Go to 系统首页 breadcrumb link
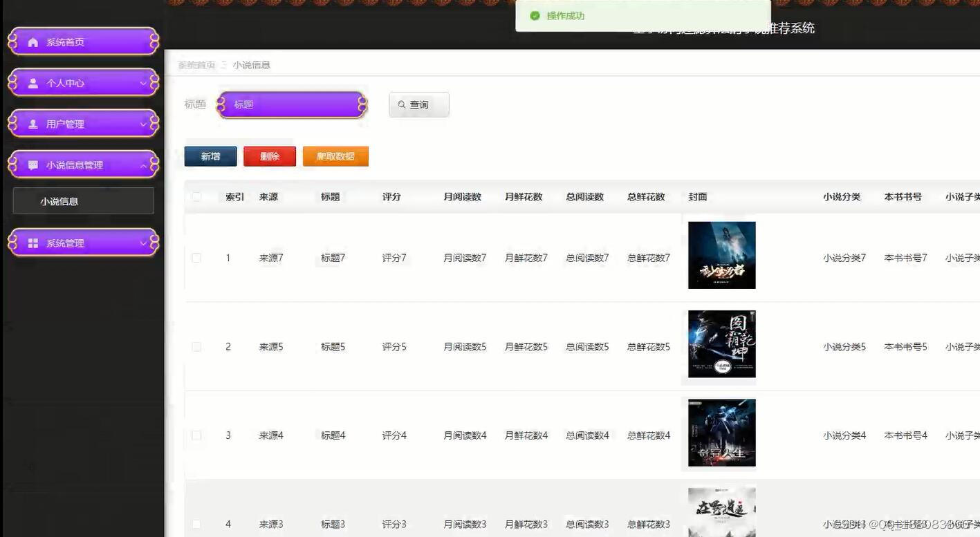Screen dimensions: 980x537 pyautogui.click(x=196, y=65)
